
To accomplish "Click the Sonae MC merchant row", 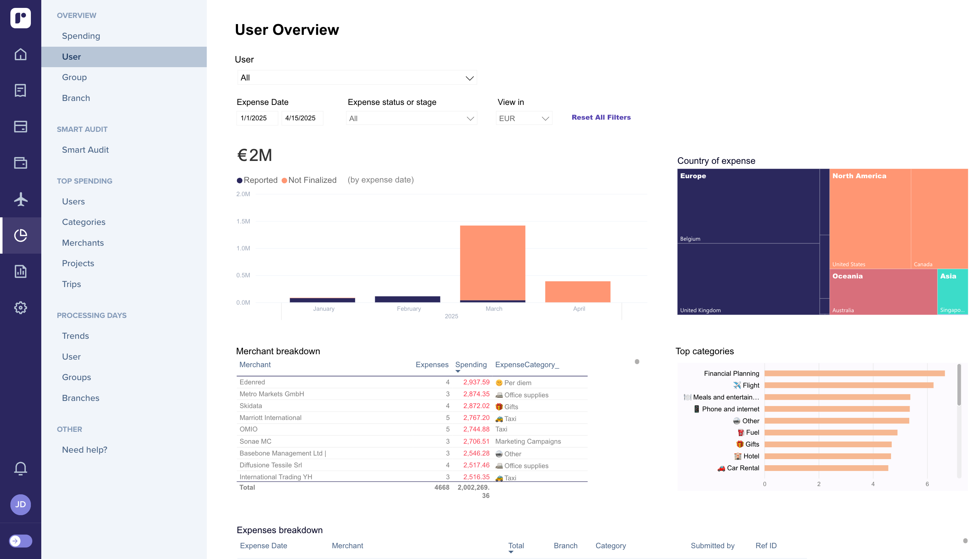I will coord(411,442).
